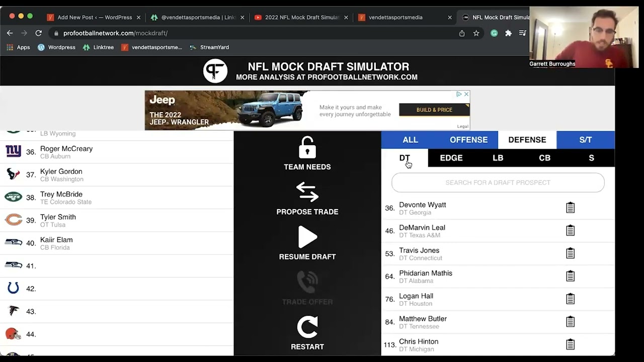
Task: Click the Browns helmet logo at pick 44
Action: click(x=13, y=334)
